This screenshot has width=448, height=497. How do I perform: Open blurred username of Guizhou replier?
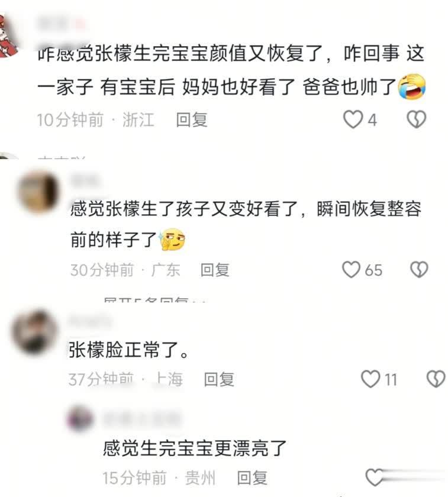[x=141, y=419]
